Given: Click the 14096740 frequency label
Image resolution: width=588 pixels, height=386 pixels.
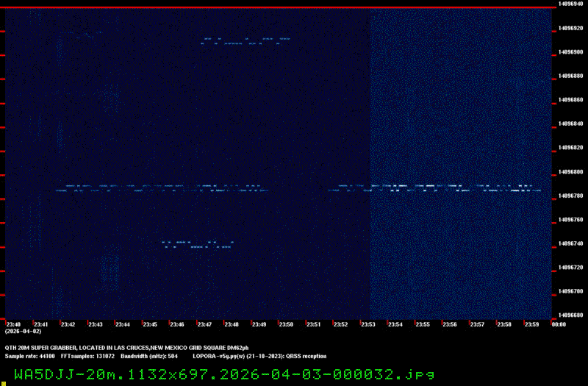Looking at the screenshot, I should point(570,243).
